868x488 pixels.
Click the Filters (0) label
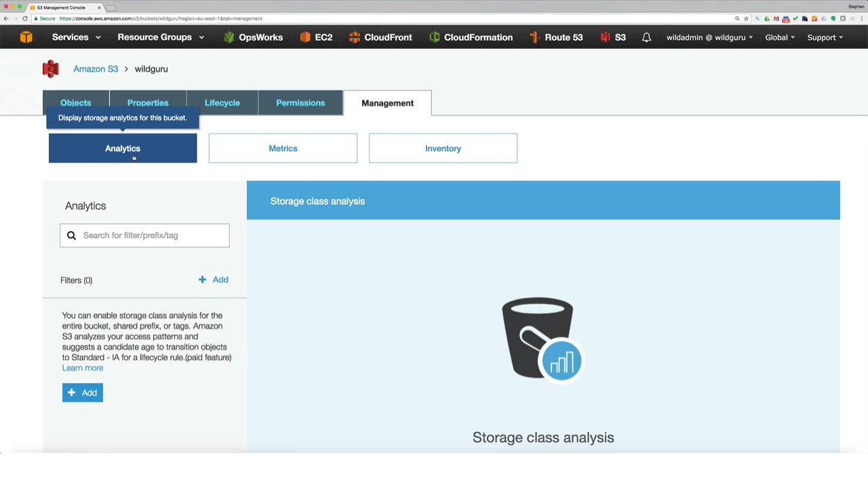pos(76,280)
